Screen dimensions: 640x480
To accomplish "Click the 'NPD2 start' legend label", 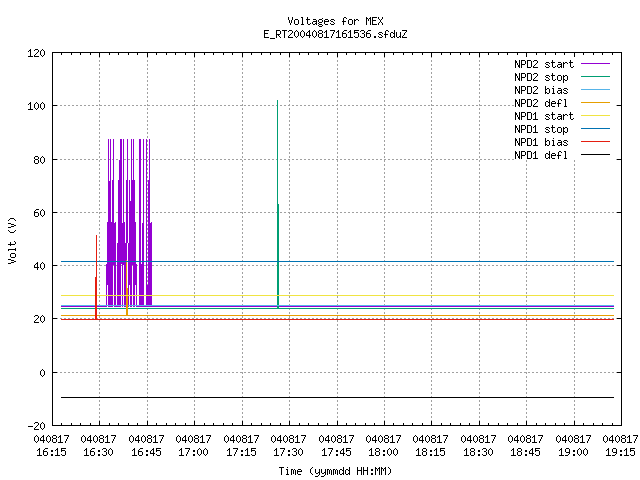I will (544, 64).
